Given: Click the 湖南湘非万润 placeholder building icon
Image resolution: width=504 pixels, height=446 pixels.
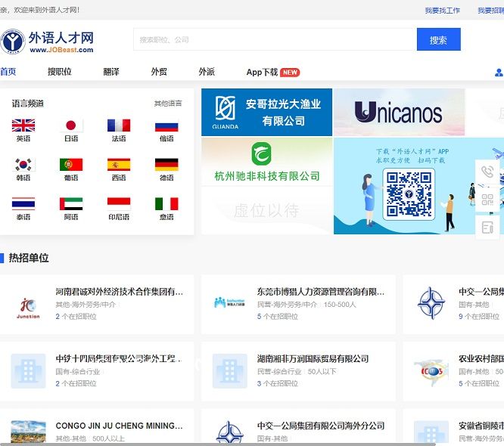Looking at the screenshot, I should point(230,371).
